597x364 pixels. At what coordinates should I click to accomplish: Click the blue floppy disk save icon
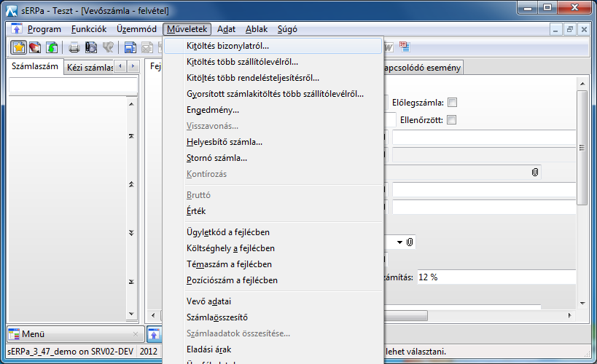coord(130,47)
